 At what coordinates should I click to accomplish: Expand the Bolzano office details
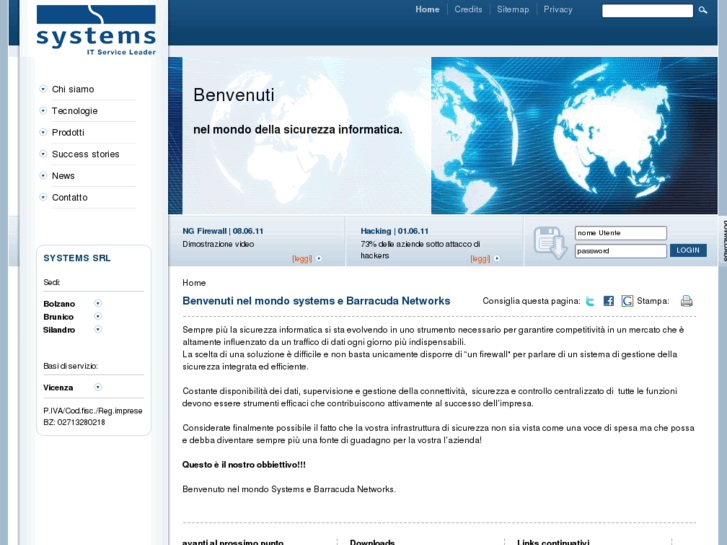tap(98, 303)
